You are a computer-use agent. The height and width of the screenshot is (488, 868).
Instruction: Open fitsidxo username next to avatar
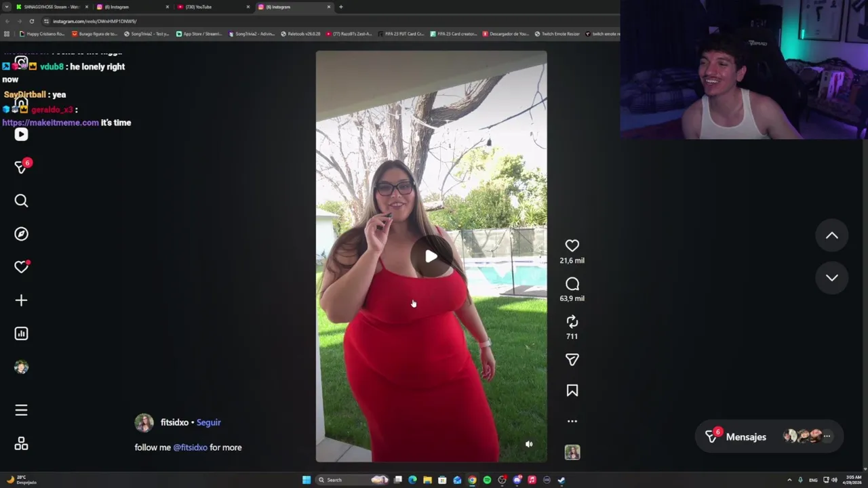click(174, 422)
